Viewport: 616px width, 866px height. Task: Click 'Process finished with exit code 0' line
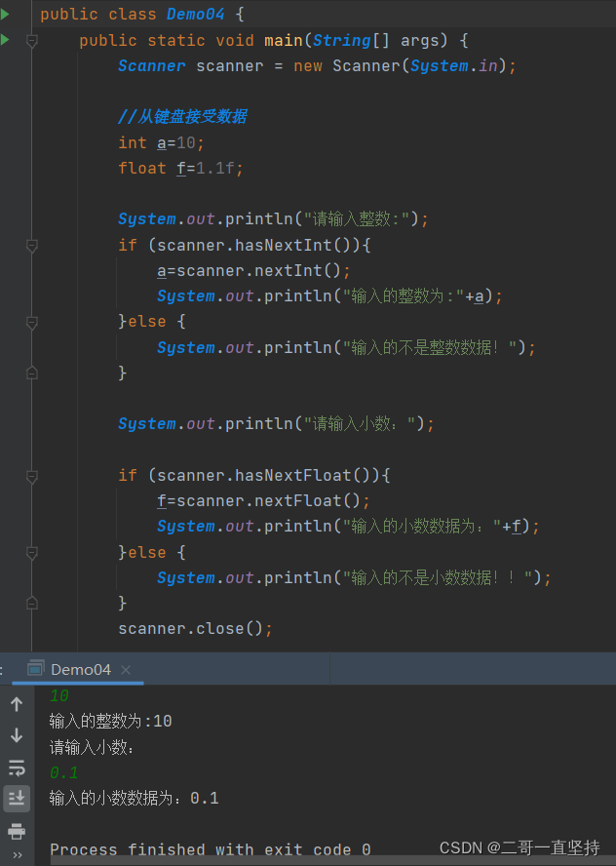point(211,849)
